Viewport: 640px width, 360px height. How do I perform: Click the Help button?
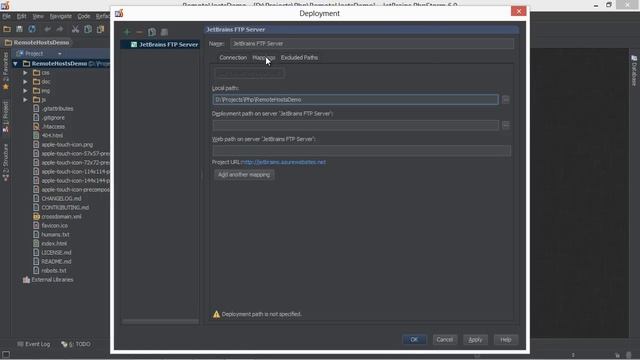[x=506, y=340]
